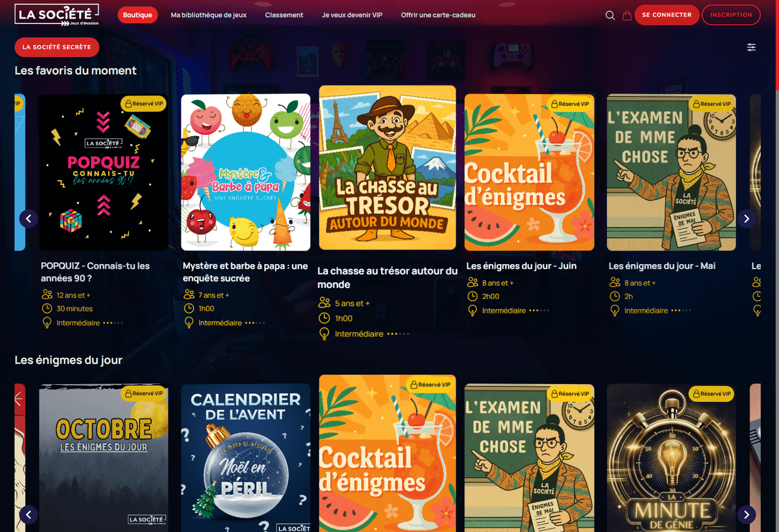
Task: Open La chasse au trésor autour du monde title
Action: point(387,278)
